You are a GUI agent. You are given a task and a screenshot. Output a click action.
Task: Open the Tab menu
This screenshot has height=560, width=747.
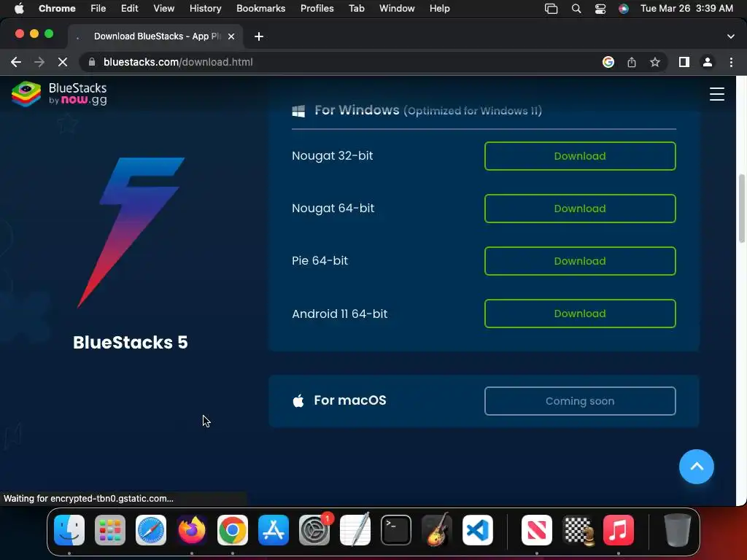[356, 8]
